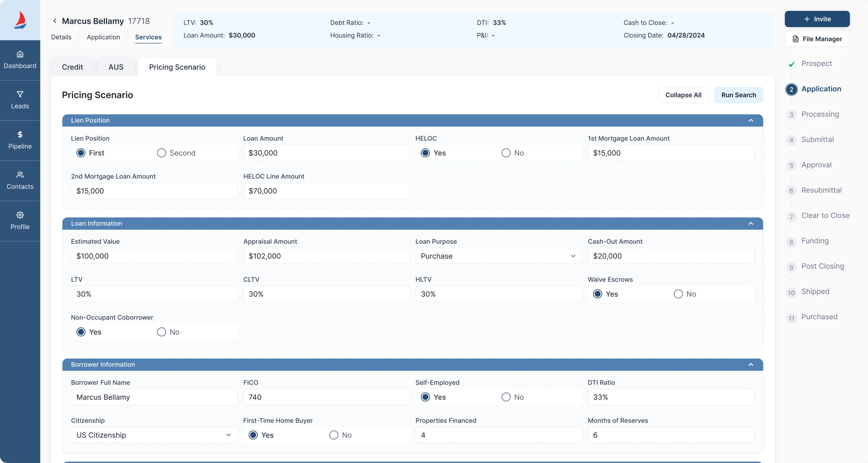Switch to the AUS tab

[x=116, y=67]
